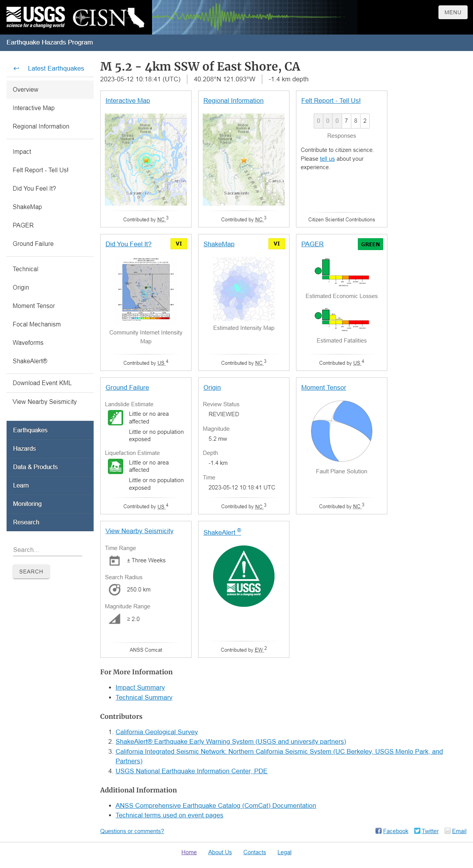Select PAGER in the side menu

pos(50,225)
